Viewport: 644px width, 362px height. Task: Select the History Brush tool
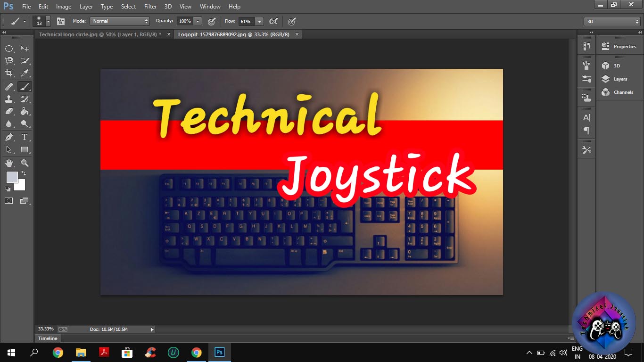pos(25,99)
